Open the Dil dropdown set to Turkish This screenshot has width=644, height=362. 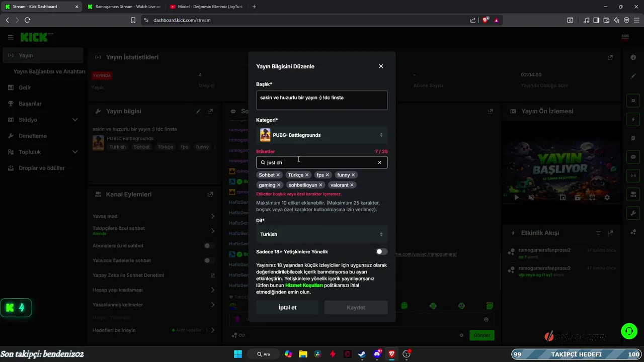pyautogui.click(x=321, y=234)
